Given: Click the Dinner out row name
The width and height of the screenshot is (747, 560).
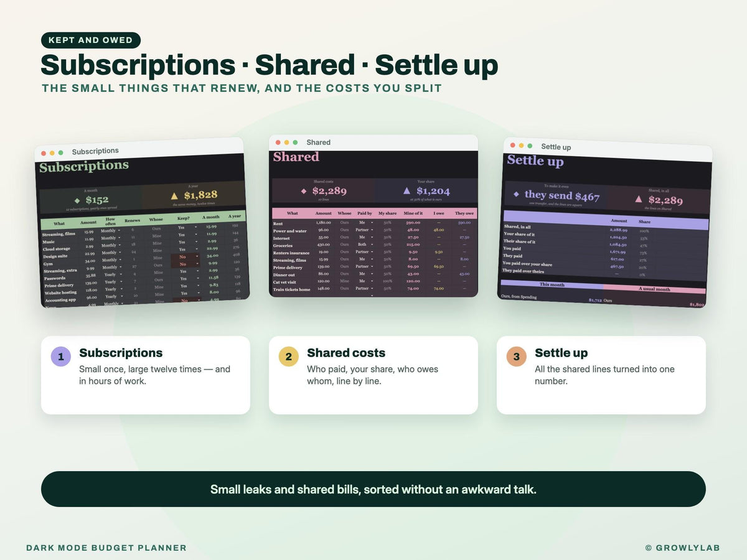Looking at the screenshot, I should pos(283,274).
